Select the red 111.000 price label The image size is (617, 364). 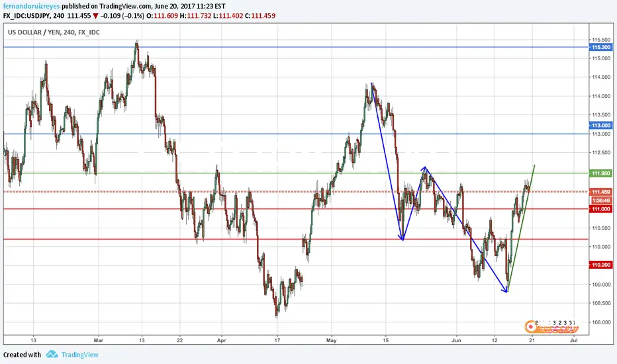600,209
